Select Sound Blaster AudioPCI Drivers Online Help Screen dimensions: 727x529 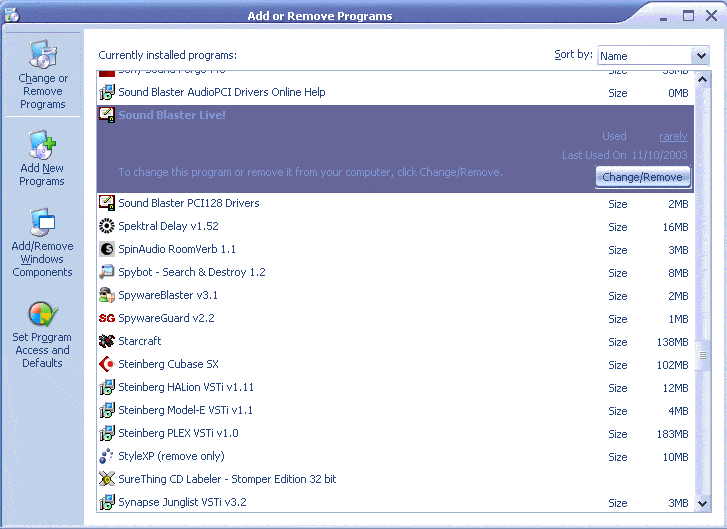[x=395, y=92]
